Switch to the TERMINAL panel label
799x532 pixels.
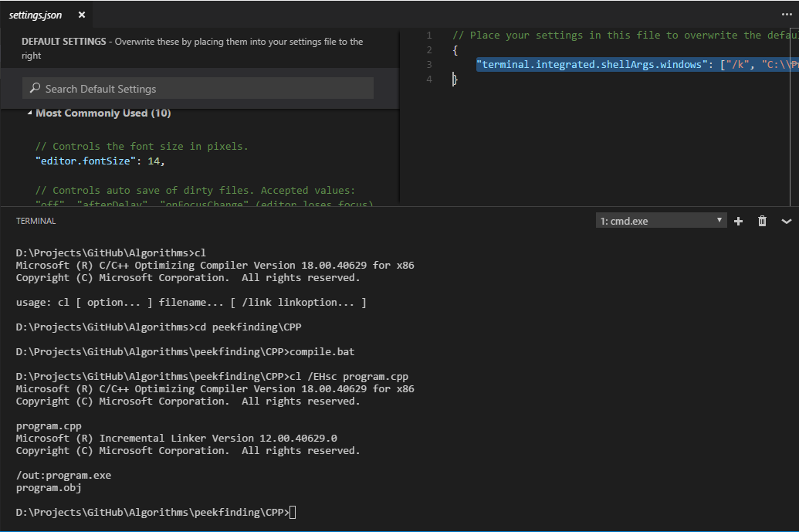point(36,221)
